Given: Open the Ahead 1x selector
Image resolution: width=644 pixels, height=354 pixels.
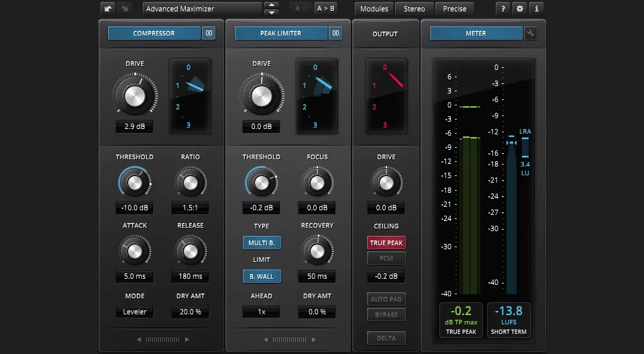Looking at the screenshot, I should [261, 312].
